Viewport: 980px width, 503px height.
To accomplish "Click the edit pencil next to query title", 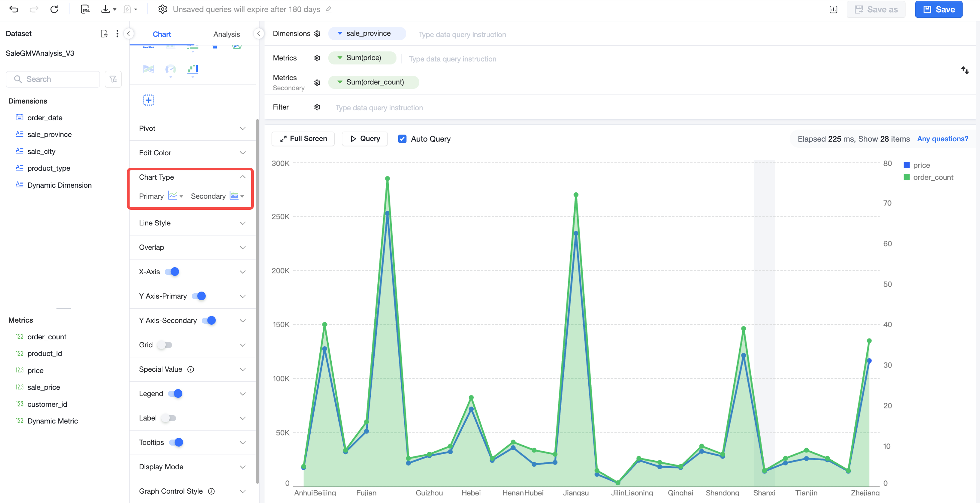I will point(329,9).
